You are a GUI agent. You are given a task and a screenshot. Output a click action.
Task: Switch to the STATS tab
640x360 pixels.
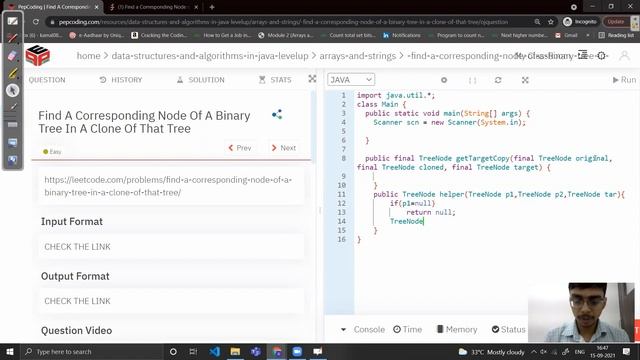(276, 80)
